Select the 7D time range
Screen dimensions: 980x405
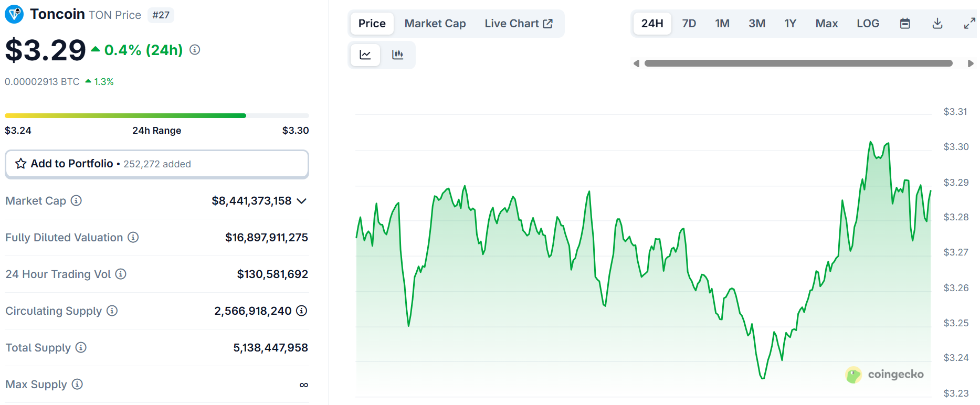[689, 24]
